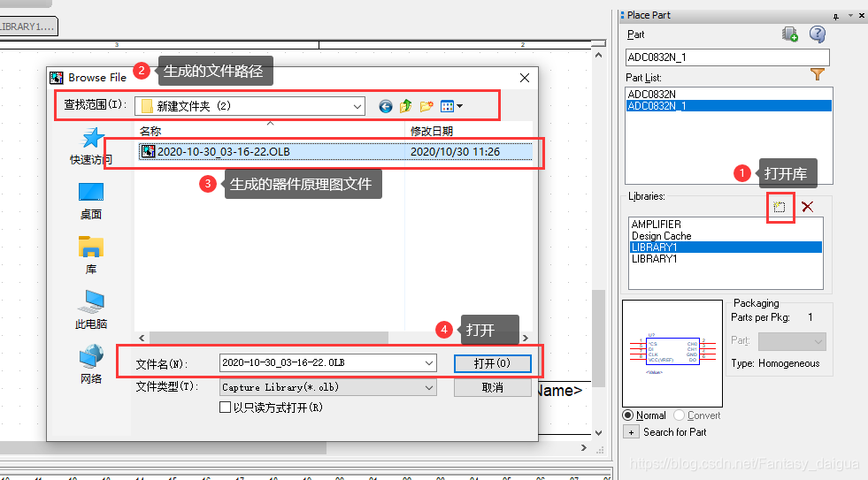Click the red X Remove Library icon
Screen dimensions: 868x480
pos(807,207)
